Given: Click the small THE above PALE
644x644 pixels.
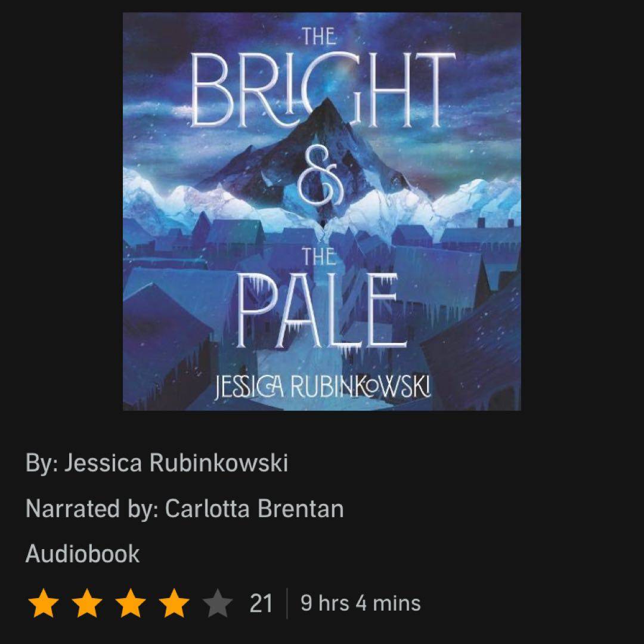Looking at the screenshot, I should [x=318, y=256].
